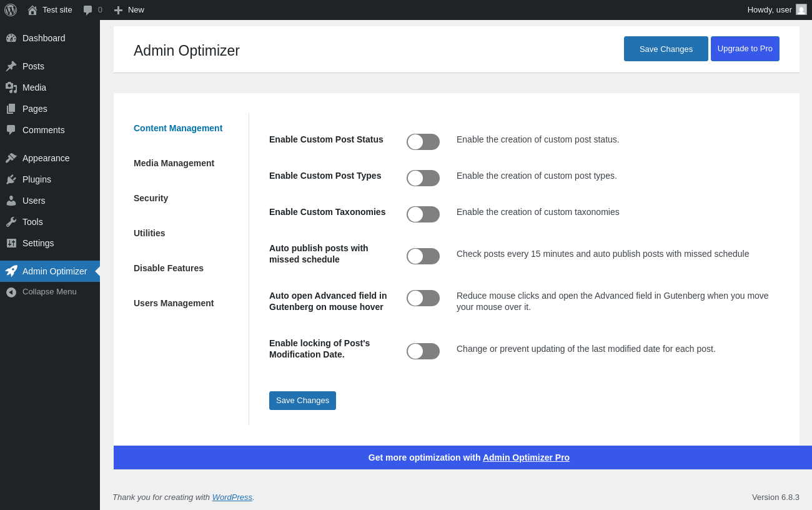Click the Admin Optimizer page heading
This screenshot has height=510, width=812.
click(x=187, y=51)
